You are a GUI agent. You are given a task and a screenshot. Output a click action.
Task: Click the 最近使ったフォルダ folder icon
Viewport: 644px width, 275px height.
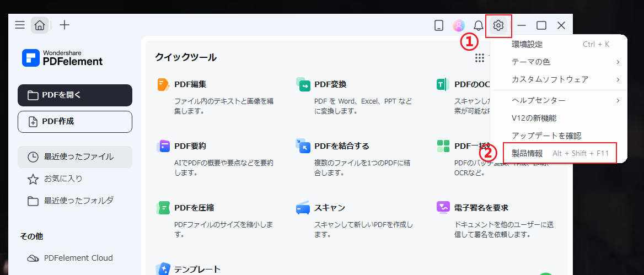point(33,201)
